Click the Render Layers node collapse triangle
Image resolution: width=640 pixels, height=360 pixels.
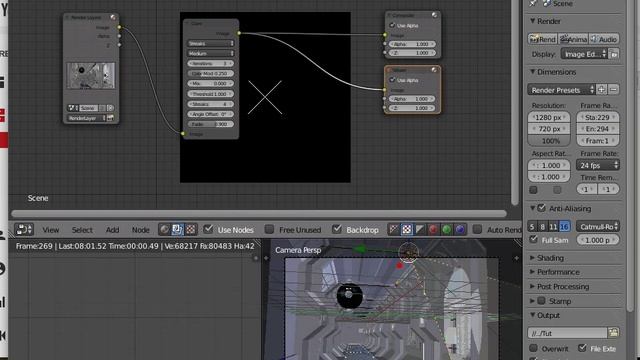point(67,18)
